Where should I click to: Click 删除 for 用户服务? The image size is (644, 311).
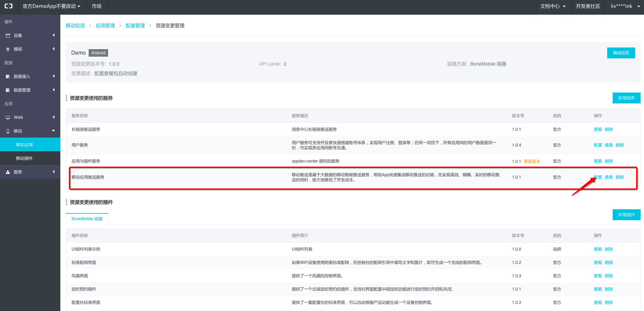pos(619,145)
